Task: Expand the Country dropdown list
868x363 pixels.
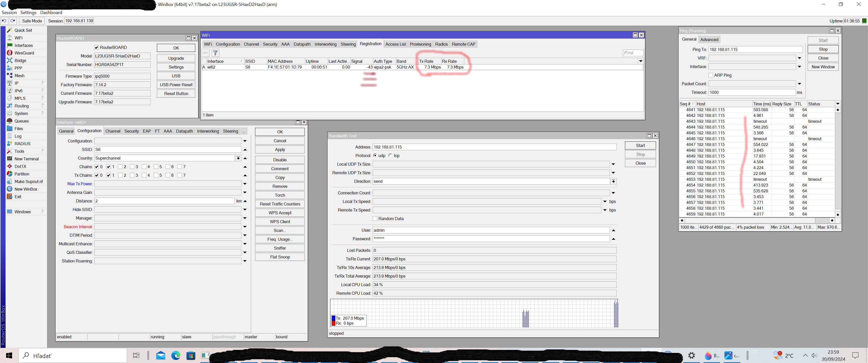Action: [238, 158]
